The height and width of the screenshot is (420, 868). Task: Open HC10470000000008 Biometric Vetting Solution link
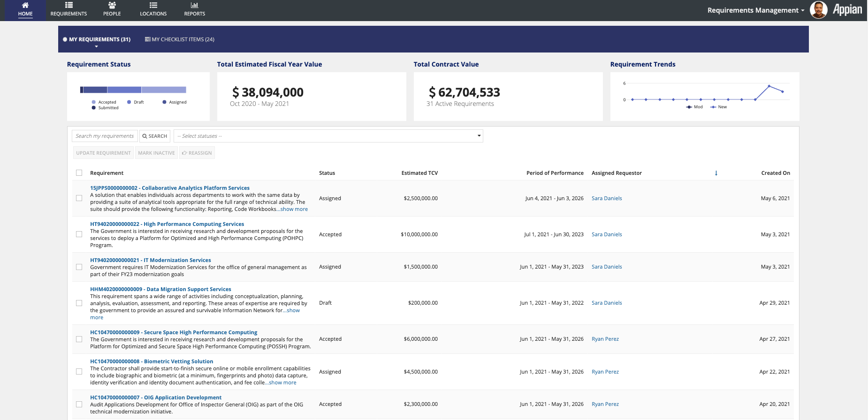tap(152, 361)
